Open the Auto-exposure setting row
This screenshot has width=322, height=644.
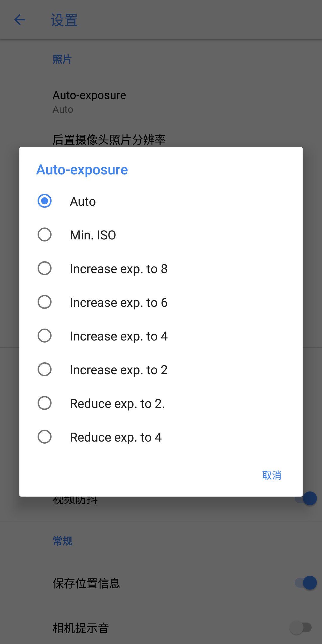(89, 102)
